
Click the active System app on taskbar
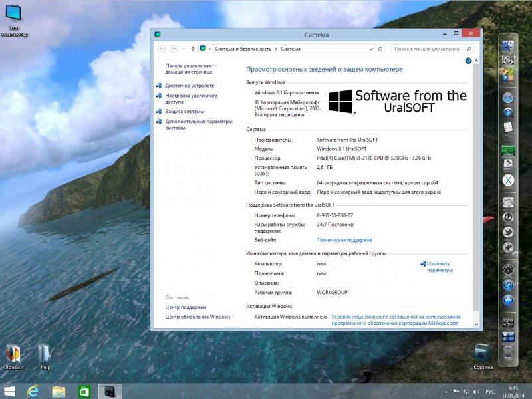[110, 392]
